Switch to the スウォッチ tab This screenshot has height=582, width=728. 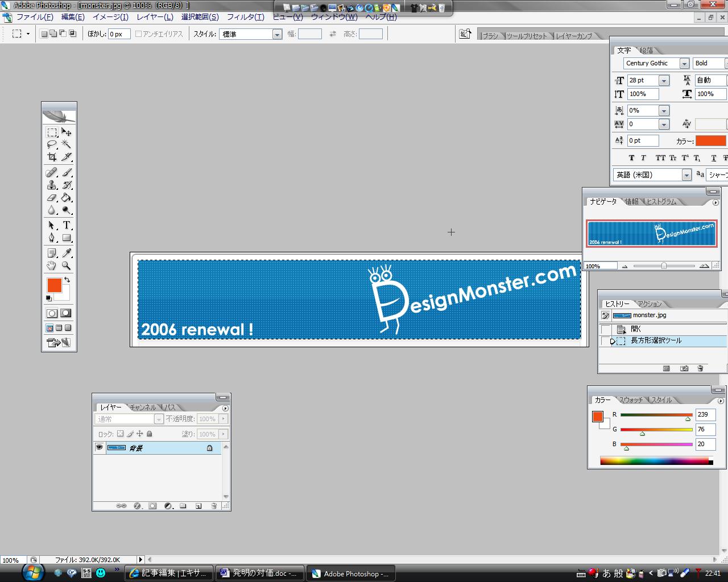[x=631, y=400]
